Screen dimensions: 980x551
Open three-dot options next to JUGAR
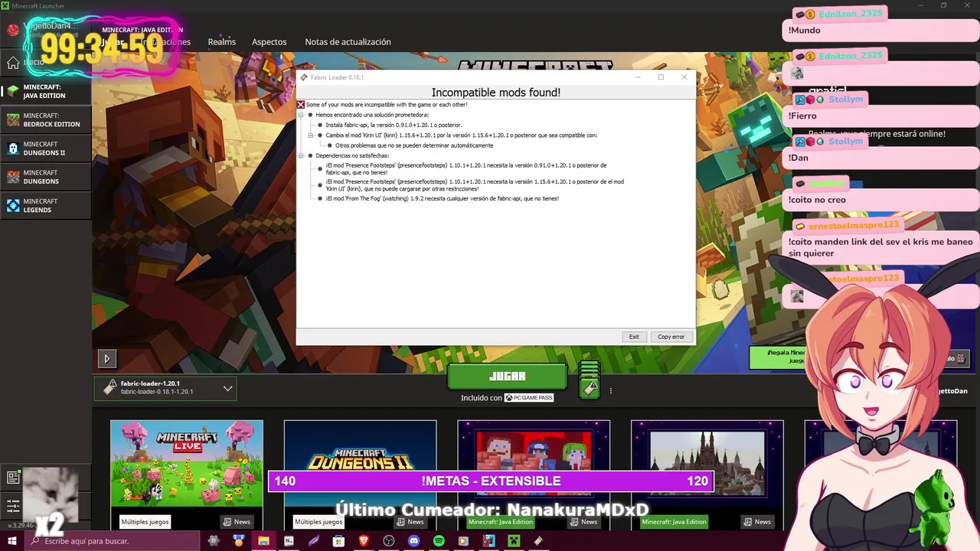pos(610,391)
